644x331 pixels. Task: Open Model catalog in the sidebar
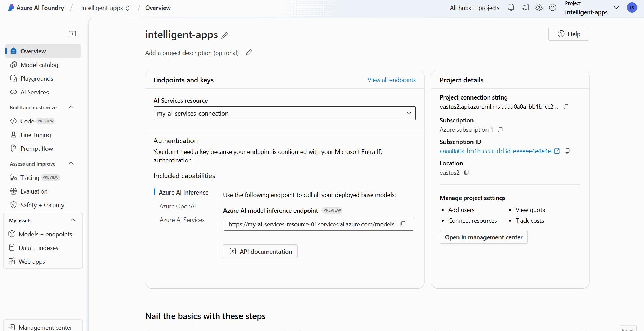tap(39, 65)
